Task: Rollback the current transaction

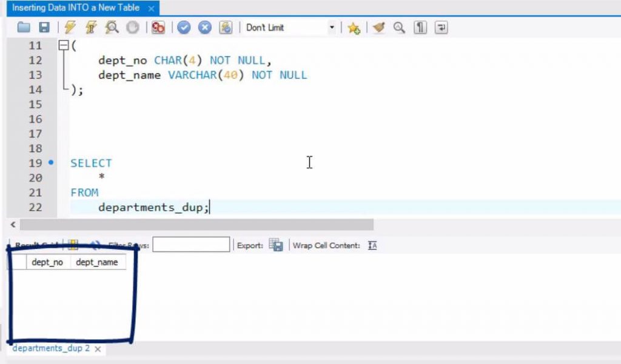Action: [x=204, y=27]
